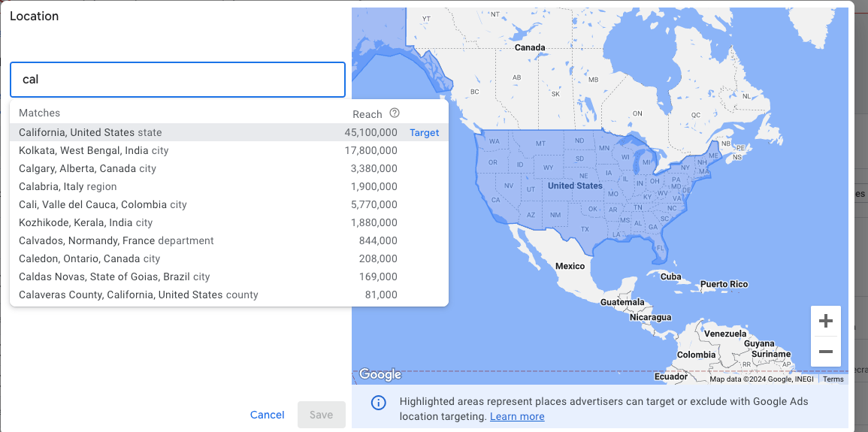Click the Colombia label on the map

coord(697,355)
